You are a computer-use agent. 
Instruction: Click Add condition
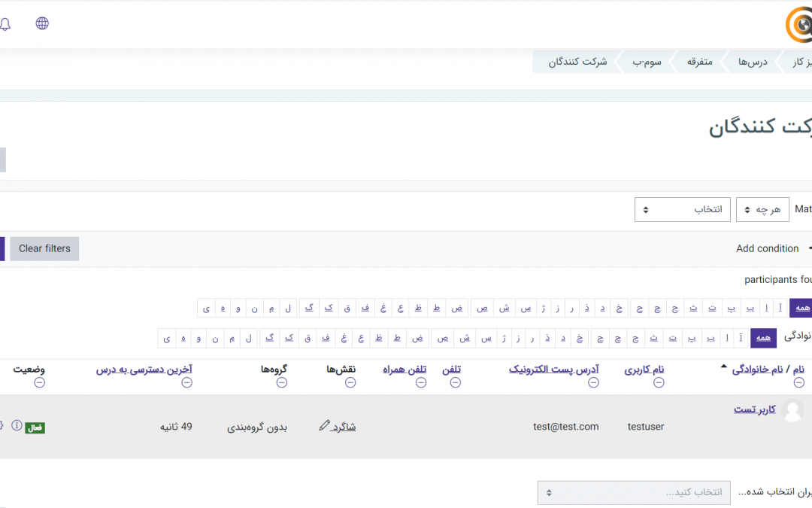point(767,248)
